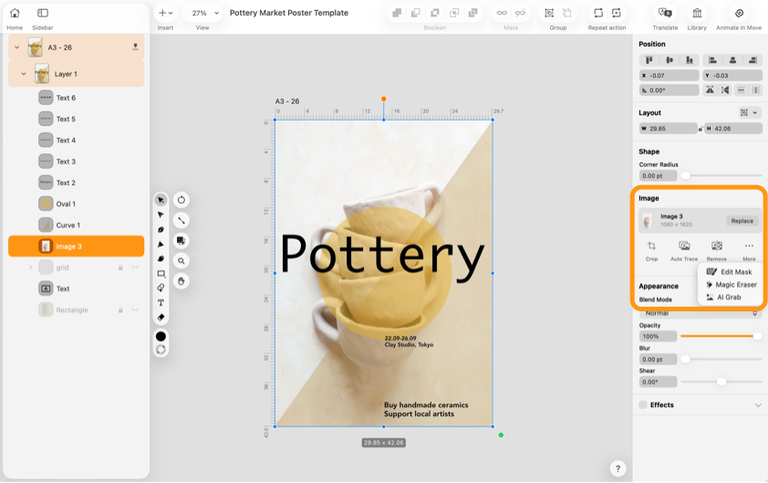Choose Magic Eraser from the More menu
Screen dimensions: 768x483
(x=735, y=284)
